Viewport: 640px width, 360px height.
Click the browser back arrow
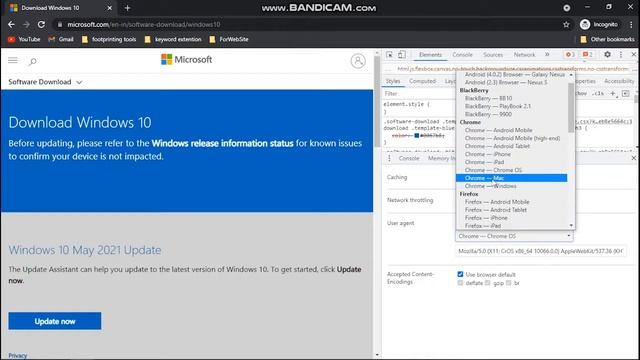click(x=11, y=24)
